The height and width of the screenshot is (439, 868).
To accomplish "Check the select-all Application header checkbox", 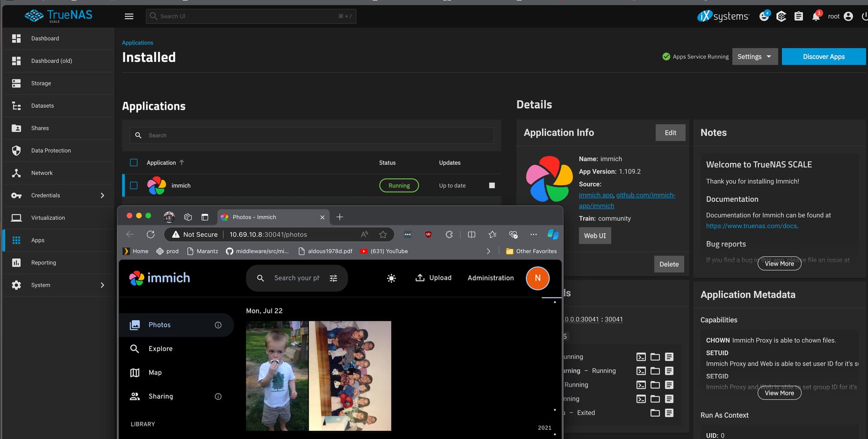I will (134, 163).
